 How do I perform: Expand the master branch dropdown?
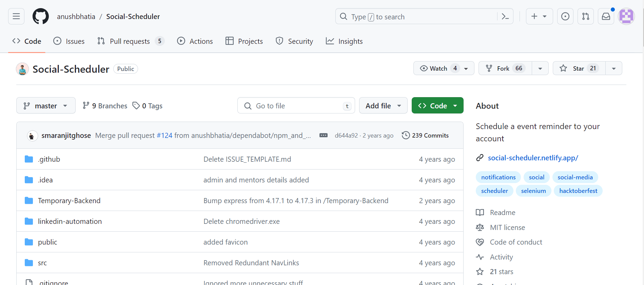point(45,106)
